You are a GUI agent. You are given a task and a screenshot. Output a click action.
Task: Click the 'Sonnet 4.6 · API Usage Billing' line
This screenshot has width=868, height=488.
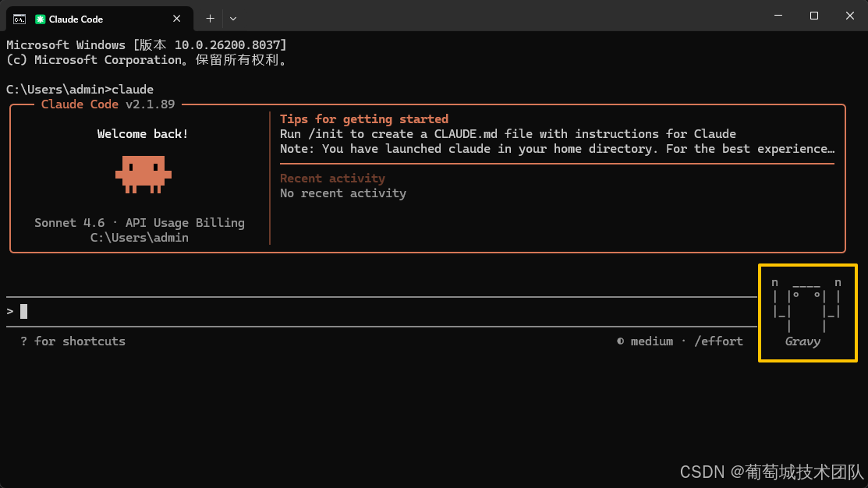click(140, 222)
